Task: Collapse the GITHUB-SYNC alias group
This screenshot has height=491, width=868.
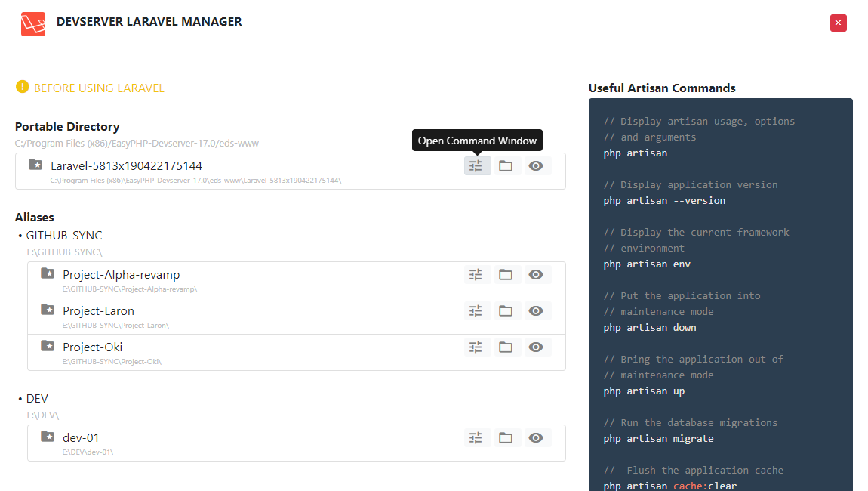Action: [x=64, y=235]
